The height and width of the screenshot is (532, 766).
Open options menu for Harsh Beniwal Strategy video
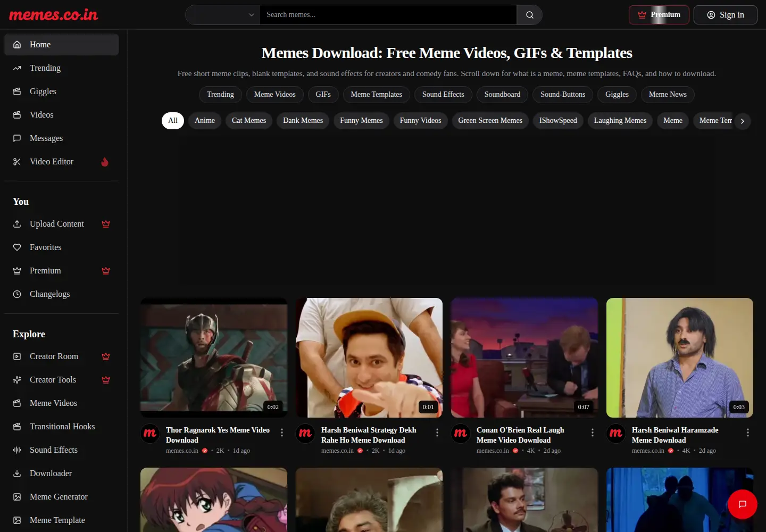[437, 433]
